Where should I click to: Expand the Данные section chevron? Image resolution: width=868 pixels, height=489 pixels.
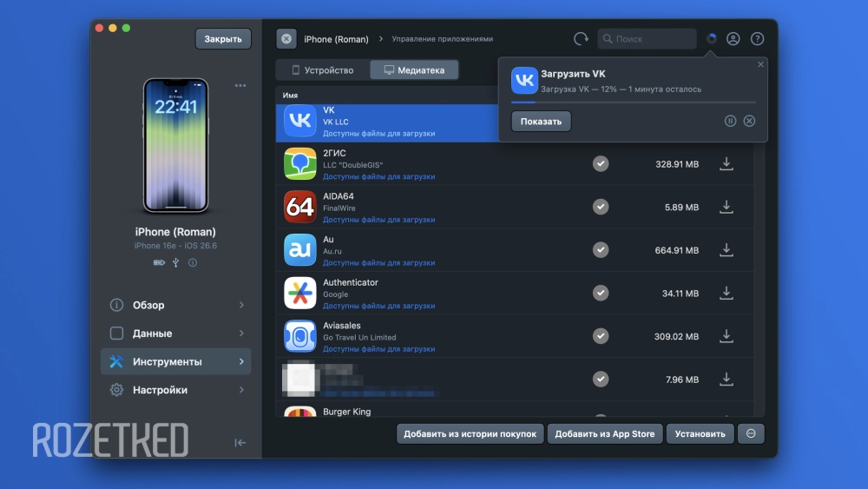pos(241,334)
